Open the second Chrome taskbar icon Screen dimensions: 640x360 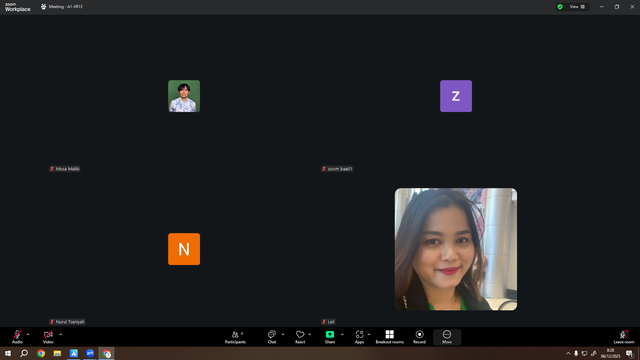[107, 353]
